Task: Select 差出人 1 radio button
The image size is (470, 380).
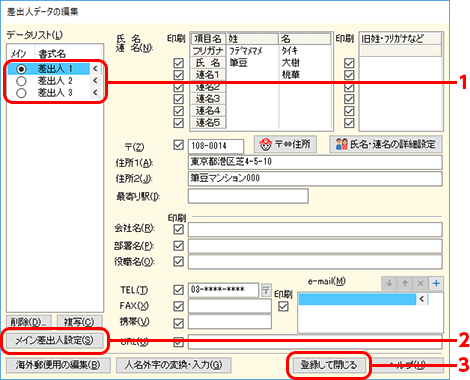Action: coord(21,69)
